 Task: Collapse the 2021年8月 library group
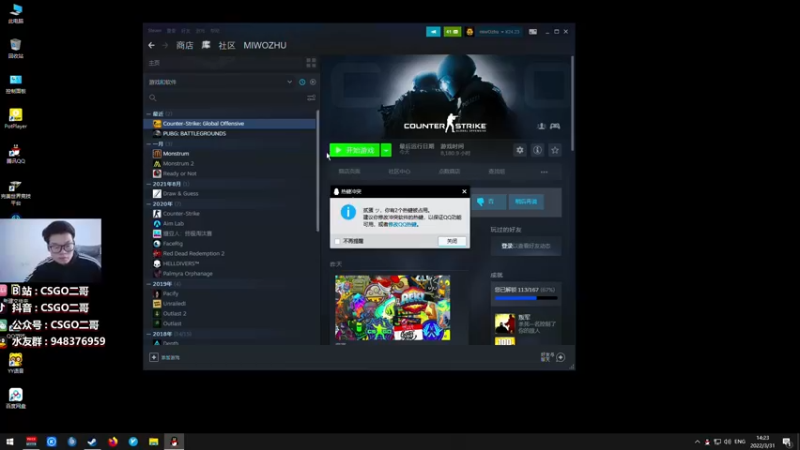(x=149, y=184)
